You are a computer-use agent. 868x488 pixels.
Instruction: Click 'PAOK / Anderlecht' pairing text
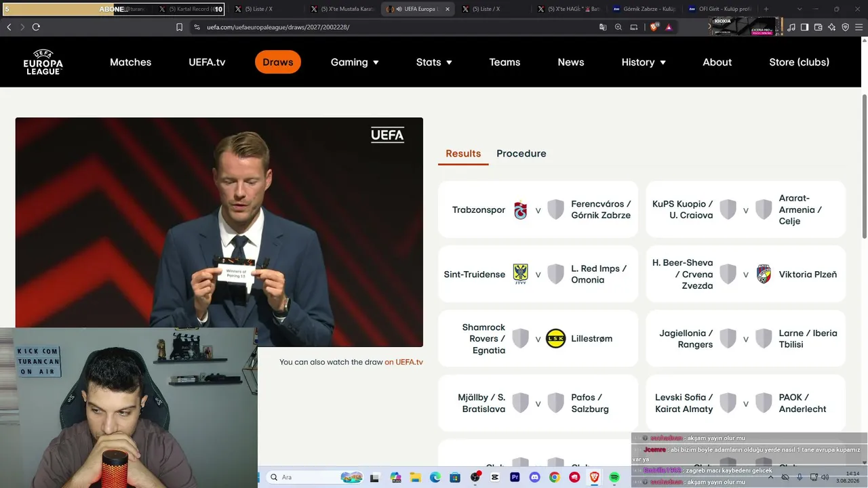803,403
